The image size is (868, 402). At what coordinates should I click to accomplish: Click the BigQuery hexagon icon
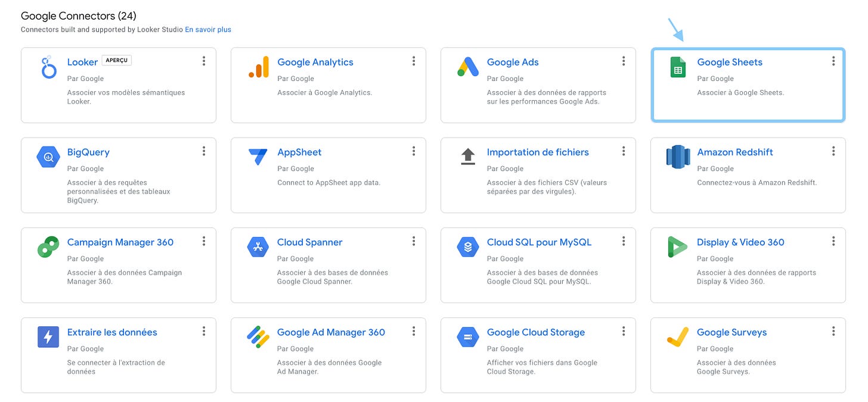(x=48, y=157)
